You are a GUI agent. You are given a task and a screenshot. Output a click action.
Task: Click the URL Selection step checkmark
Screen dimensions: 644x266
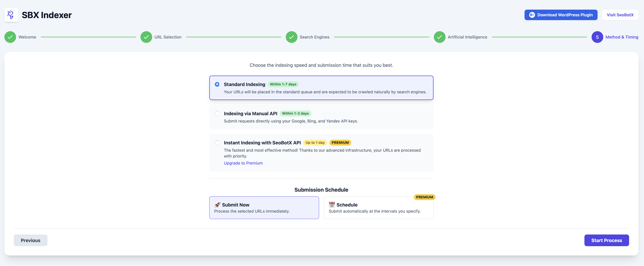coord(146,37)
